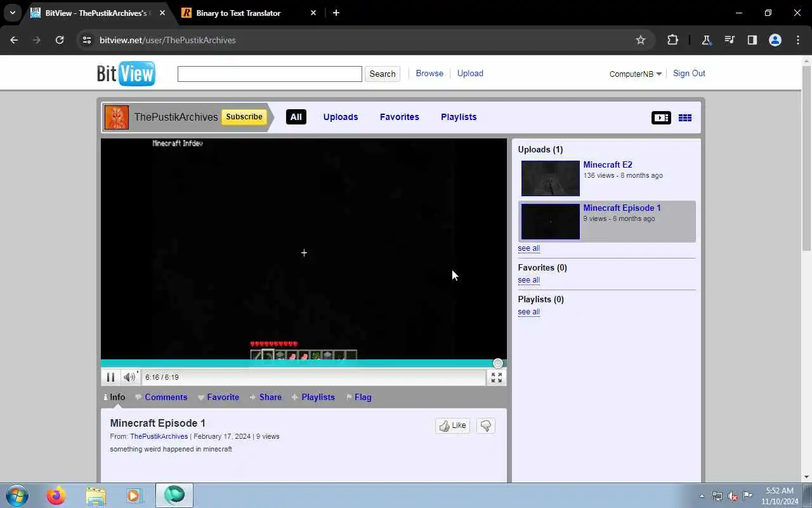
Task: Open Minecraft E2 video title link
Action: 608,164
